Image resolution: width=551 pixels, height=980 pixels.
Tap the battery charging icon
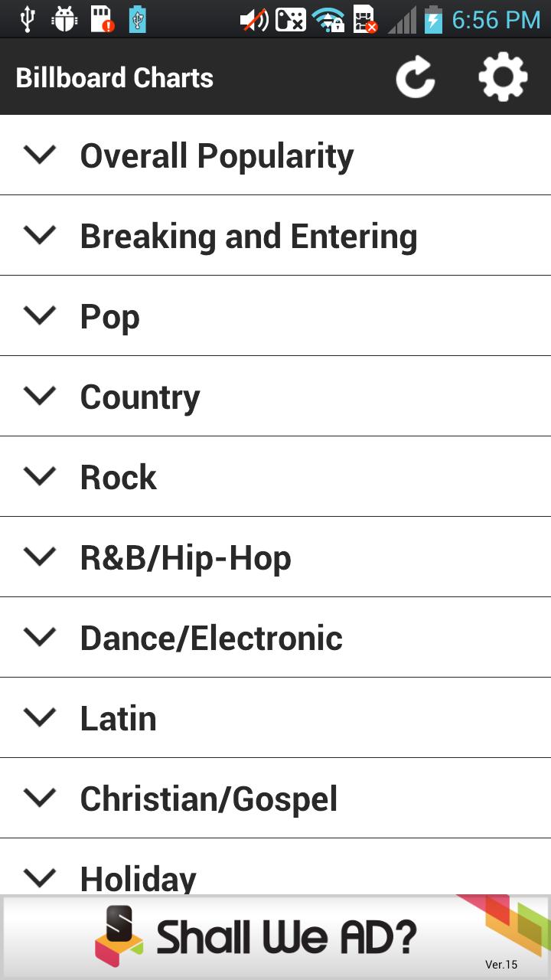[433, 19]
